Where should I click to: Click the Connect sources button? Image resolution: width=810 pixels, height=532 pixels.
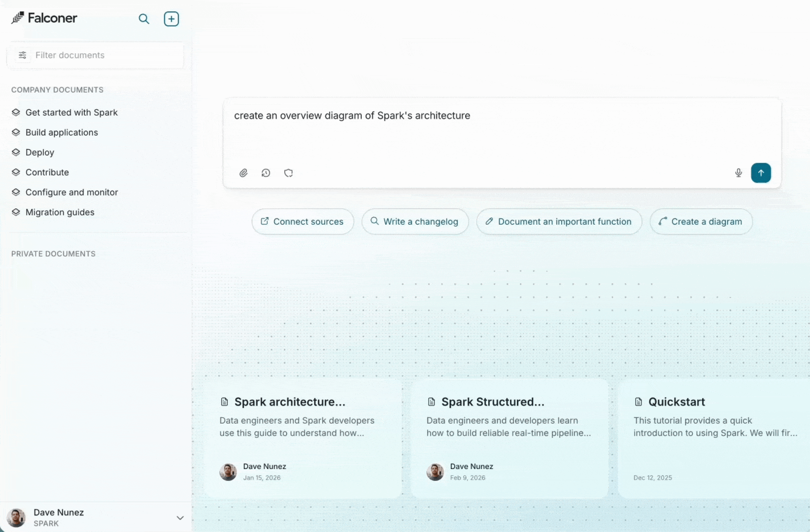click(x=303, y=222)
